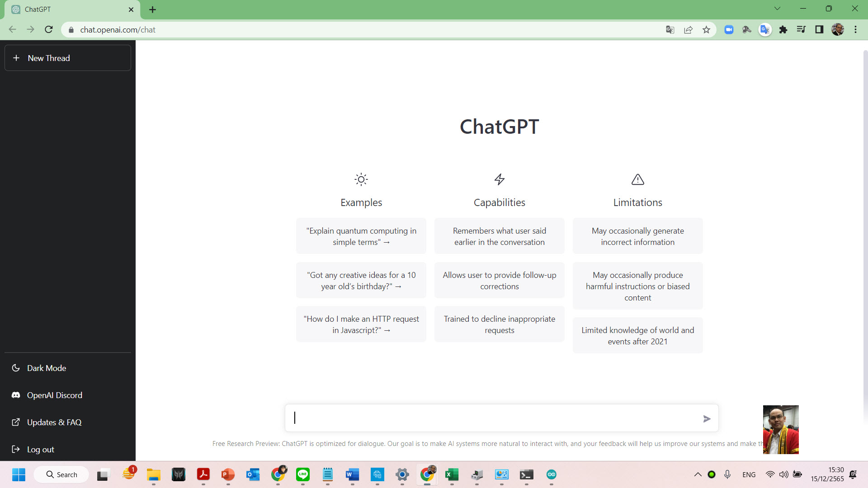Start a New Thread
Screen dimensions: 868x488
click(68, 58)
